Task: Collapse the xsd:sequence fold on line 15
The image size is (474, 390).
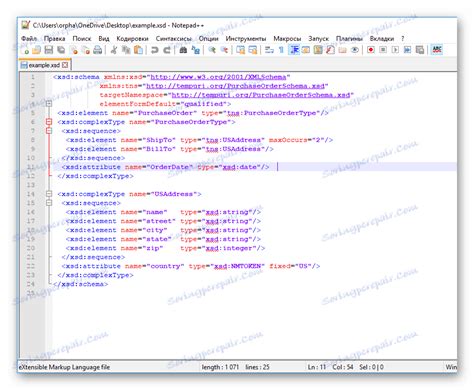Action: (x=49, y=203)
